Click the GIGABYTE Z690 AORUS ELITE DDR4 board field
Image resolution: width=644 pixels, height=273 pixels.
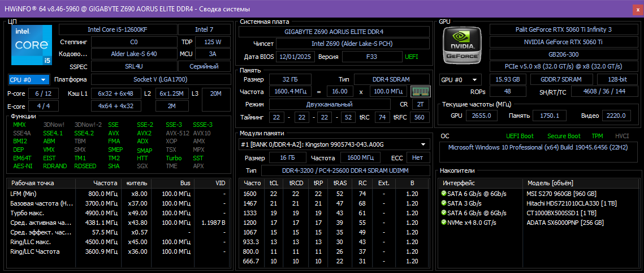tap(334, 32)
